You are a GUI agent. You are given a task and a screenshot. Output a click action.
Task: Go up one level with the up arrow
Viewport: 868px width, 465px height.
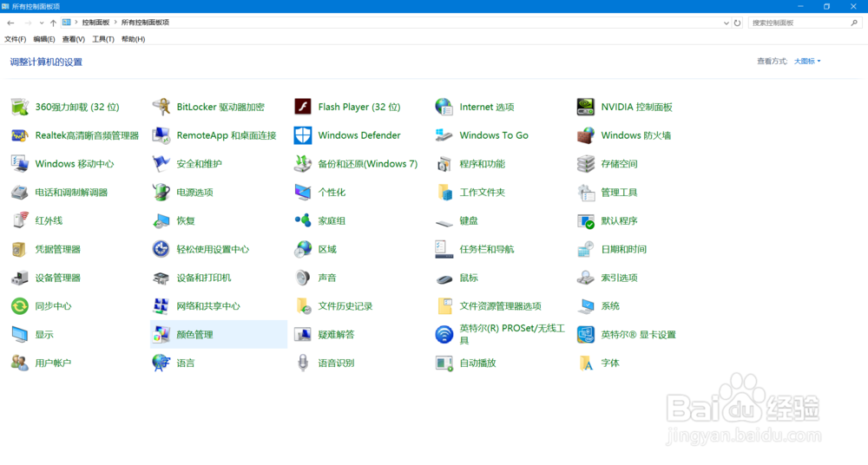(53, 23)
